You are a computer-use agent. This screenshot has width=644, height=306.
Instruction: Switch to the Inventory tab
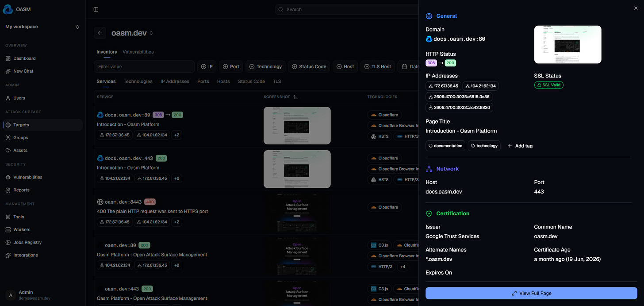tap(107, 52)
